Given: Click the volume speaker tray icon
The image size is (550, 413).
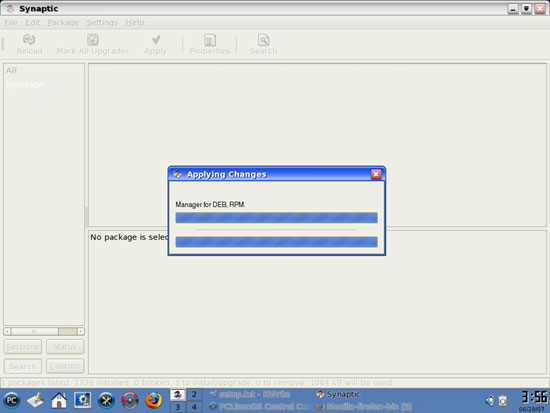Looking at the screenshot, I should coord(490,400).
